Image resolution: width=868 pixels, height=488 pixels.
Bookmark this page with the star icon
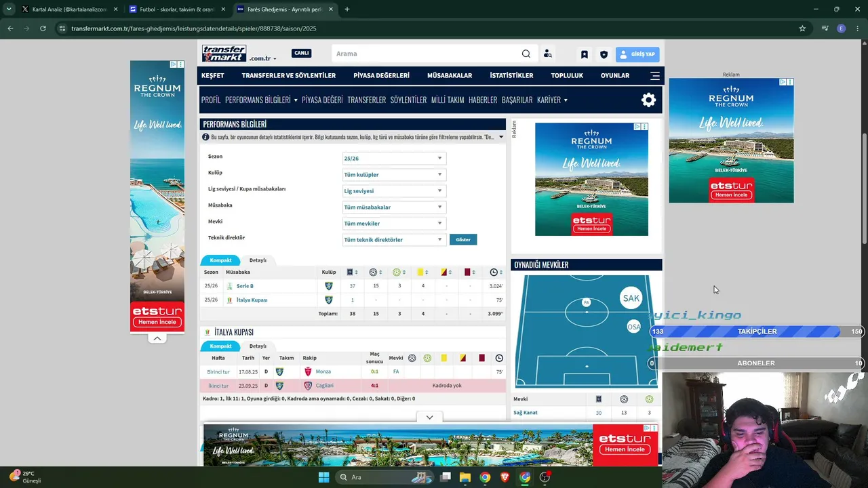(802, 28)
